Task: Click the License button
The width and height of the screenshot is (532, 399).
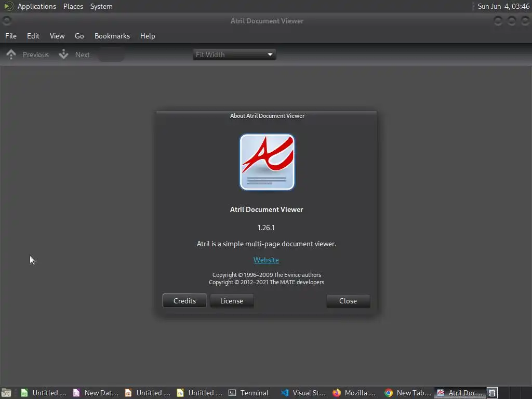Action: coord(232,301)
